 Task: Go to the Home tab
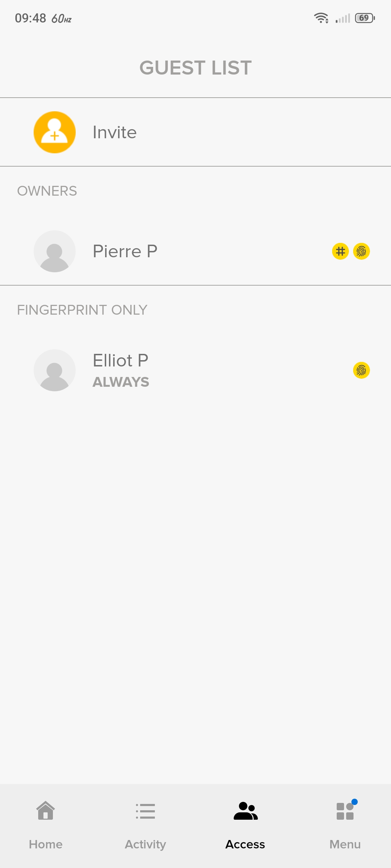[46, 844]
